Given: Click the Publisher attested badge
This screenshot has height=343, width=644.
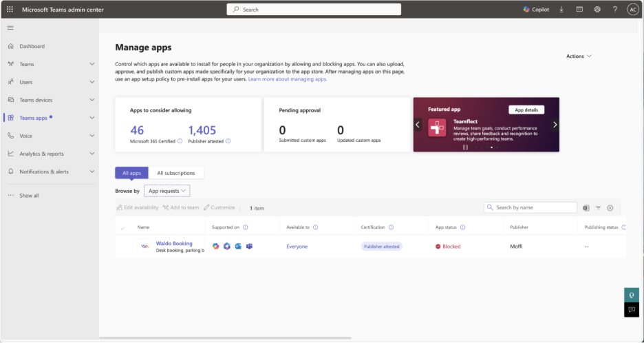Looking at the screenshot, I should [382, 247].
